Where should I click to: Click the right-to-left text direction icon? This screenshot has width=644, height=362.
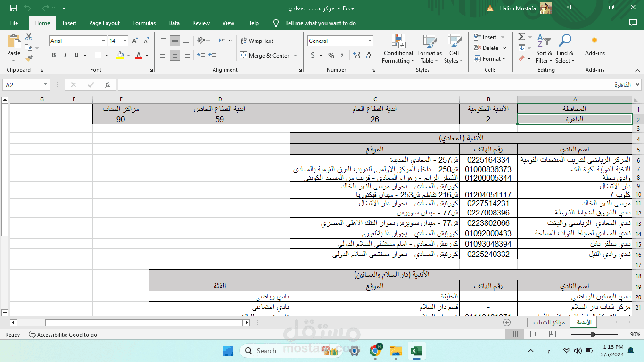tap(222, 41)
